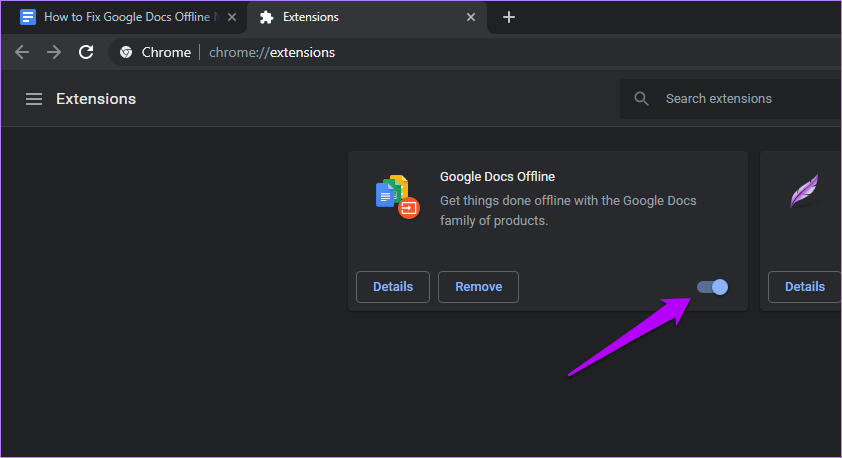Click the Google Docs Offline extension icon

[397, 197]
